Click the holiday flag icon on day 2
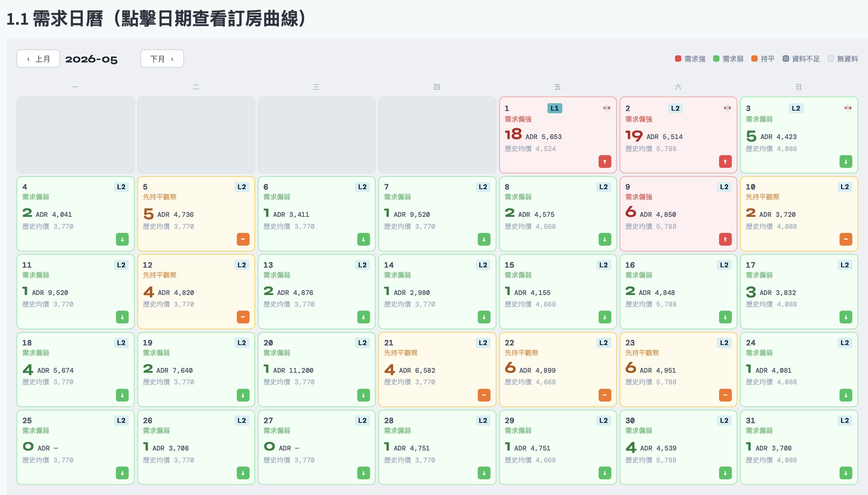868x495 pixels. (727, 108)
